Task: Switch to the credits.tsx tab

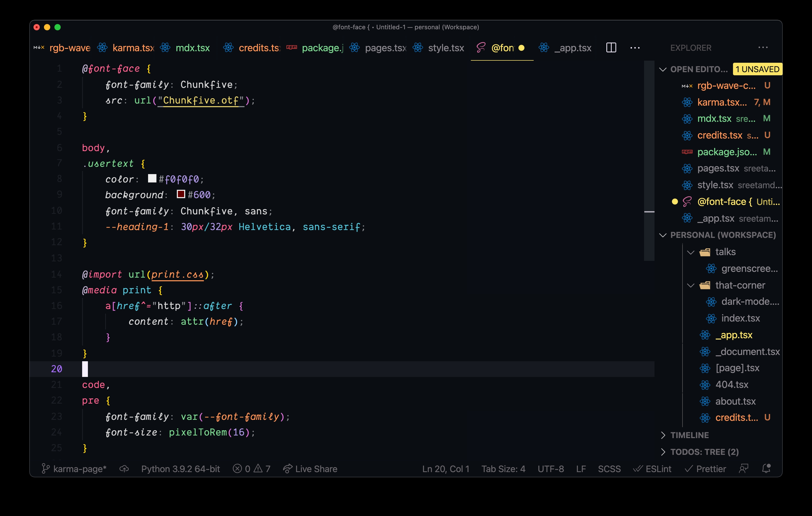Action: pyautogui.click(x=251, y=48)
